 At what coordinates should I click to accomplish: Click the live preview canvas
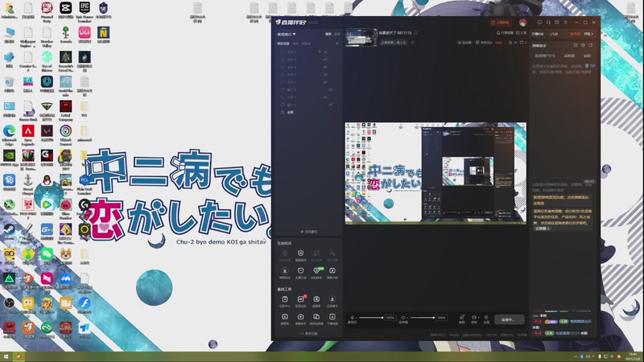pos(436,173)
